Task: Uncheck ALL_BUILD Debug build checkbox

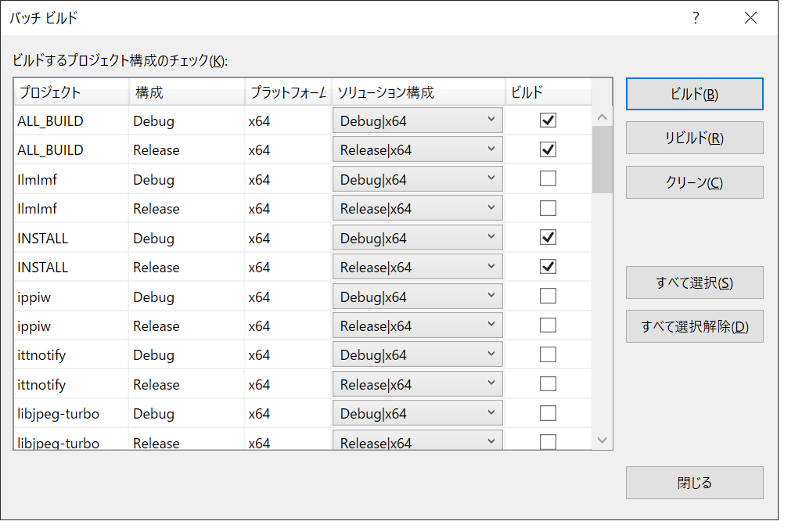Action: pyautogui.click(x=547, y=120)
